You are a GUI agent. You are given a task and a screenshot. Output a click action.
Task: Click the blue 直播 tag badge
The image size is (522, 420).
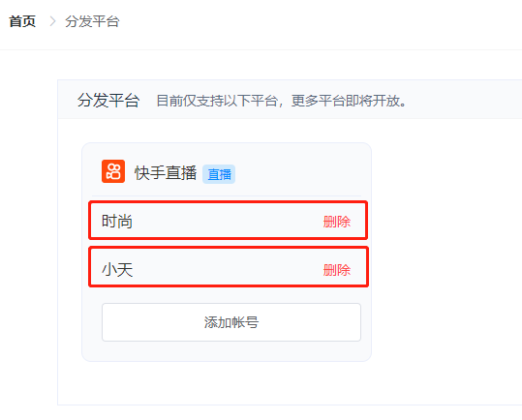click(x=219, y=174)
